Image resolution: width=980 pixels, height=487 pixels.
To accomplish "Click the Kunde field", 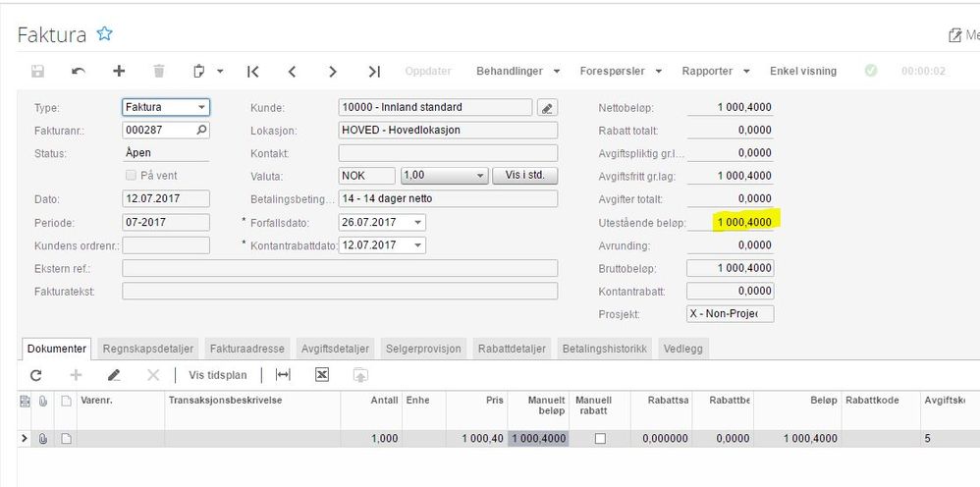I will pyautogui.click(x=435, y=108).
